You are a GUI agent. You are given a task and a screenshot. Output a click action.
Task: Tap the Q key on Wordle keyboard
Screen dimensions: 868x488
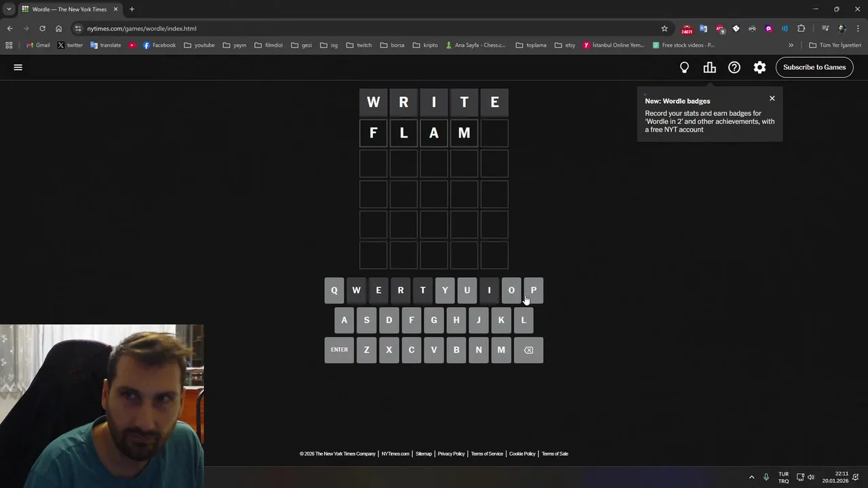[334, 290]
